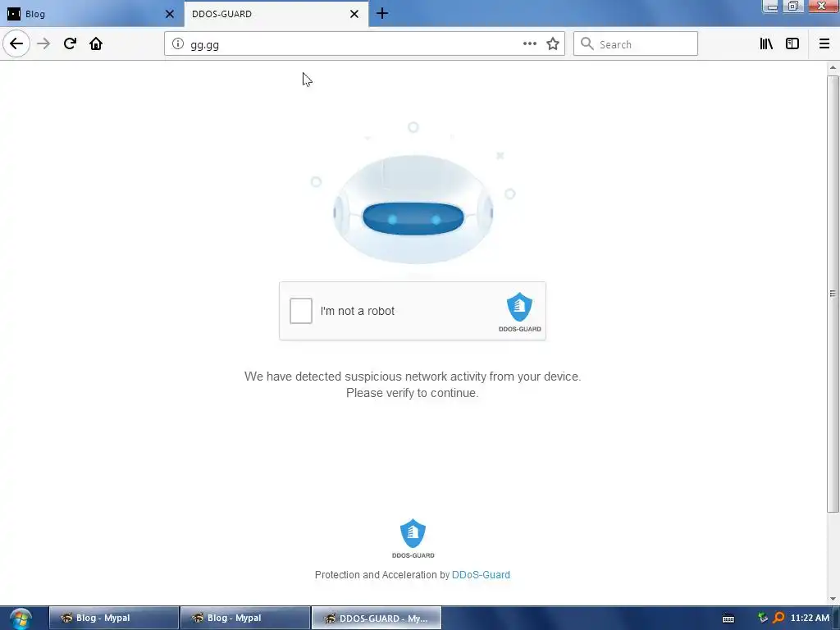
Task: Toggle the sidebar panel
Action: [792, 44]
